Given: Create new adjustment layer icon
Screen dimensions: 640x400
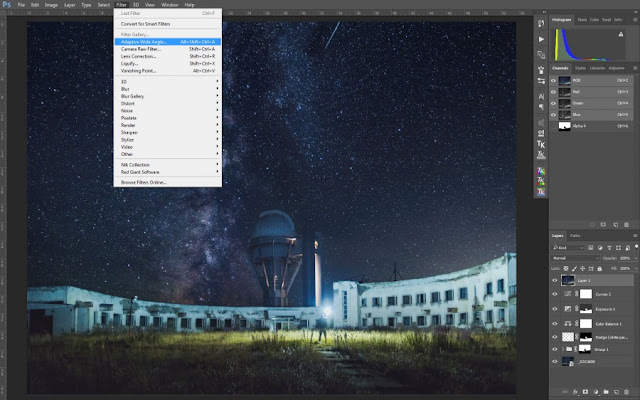Looking at the screenshot, I should [596, 392].
